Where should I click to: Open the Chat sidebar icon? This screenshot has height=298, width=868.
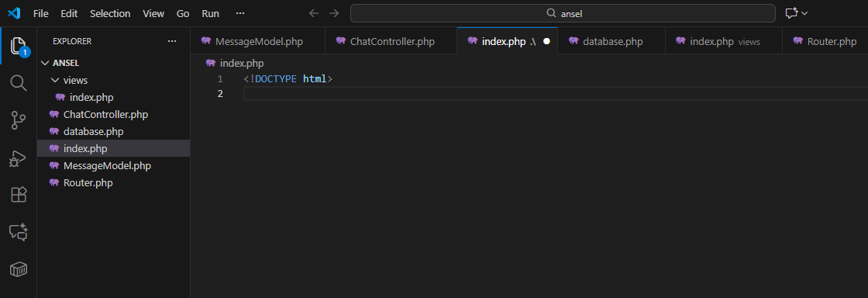pos(19,232)
